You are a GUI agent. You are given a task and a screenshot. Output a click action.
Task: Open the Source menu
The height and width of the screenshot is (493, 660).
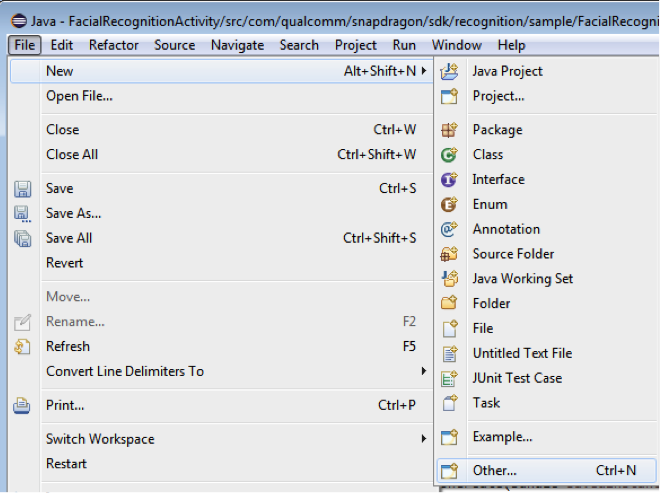[x=175, y=45]
